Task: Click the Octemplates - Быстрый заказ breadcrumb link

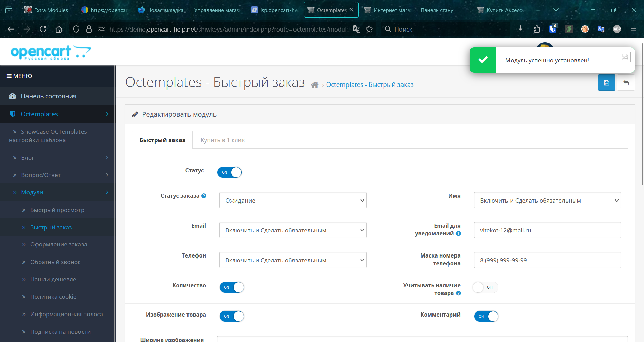Action: pyautogui.click(x=370, y=85)
